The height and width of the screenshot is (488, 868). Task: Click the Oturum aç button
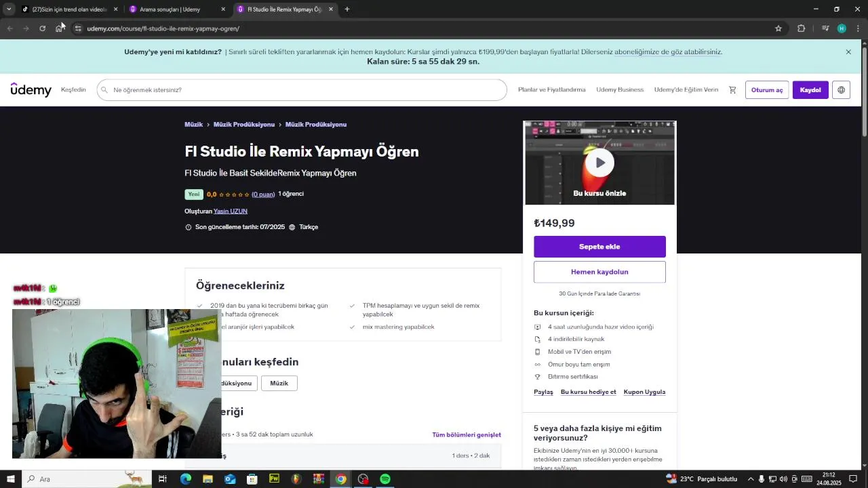(767, 90)
